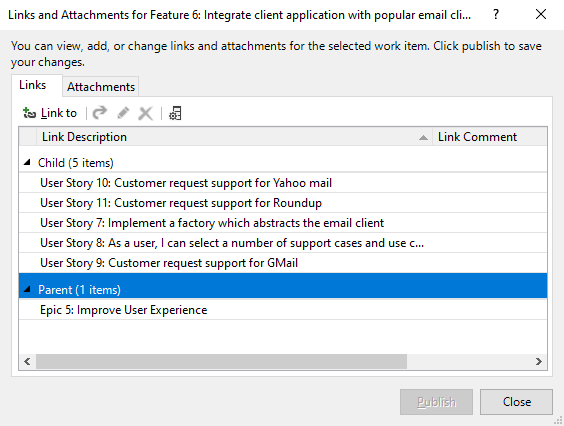Viewport: 564px width, 426px height.
Task: Collapse the Child (5 items) group
Action: click(27, 163)
